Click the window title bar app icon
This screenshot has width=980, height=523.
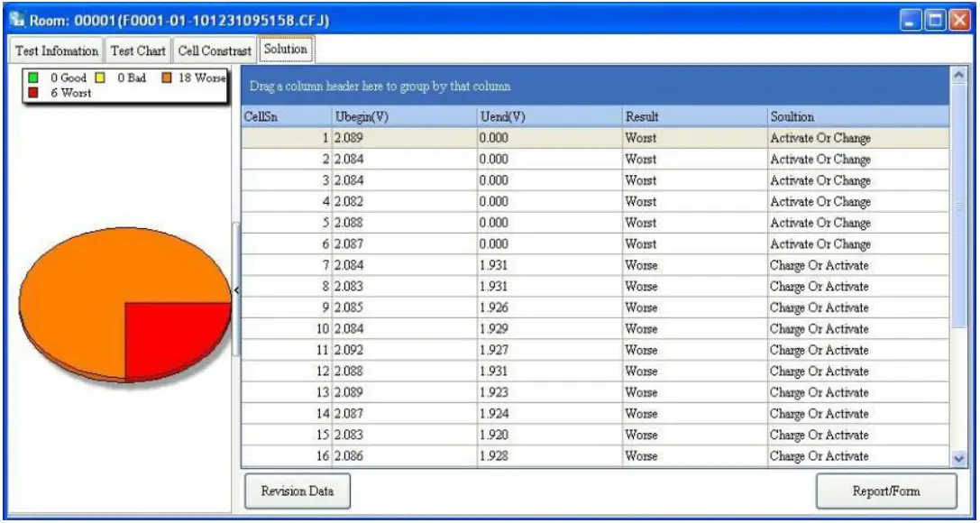[x=15, y=21]
